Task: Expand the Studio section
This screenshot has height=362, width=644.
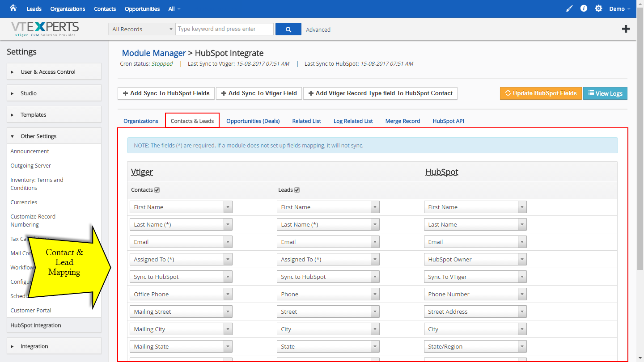Action: point(54,93)
